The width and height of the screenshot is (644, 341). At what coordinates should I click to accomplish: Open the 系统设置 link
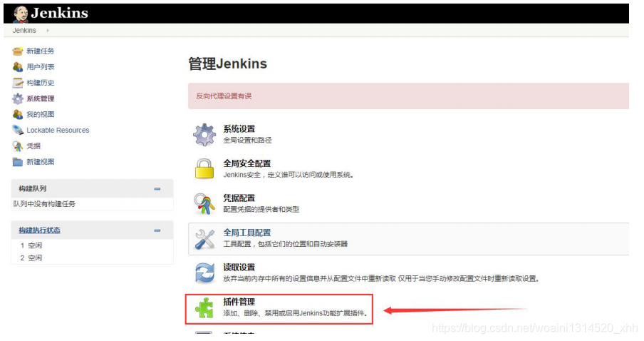[x=239, y=128]
